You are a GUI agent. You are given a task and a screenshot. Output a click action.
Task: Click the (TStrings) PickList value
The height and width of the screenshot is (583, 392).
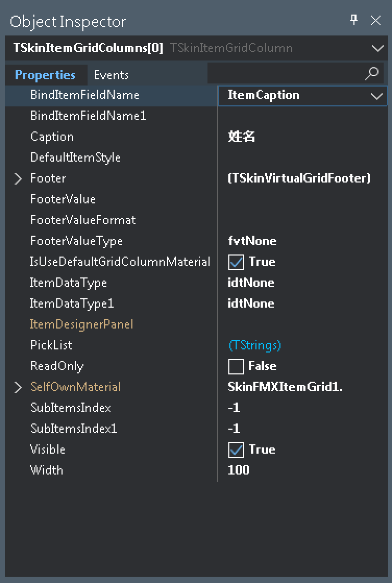[x=254, y=345]
